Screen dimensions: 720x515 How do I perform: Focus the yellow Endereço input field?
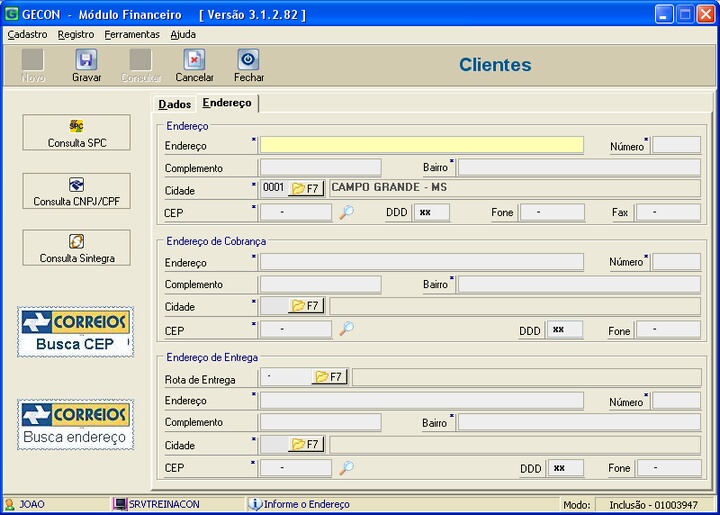pos(422,145)
